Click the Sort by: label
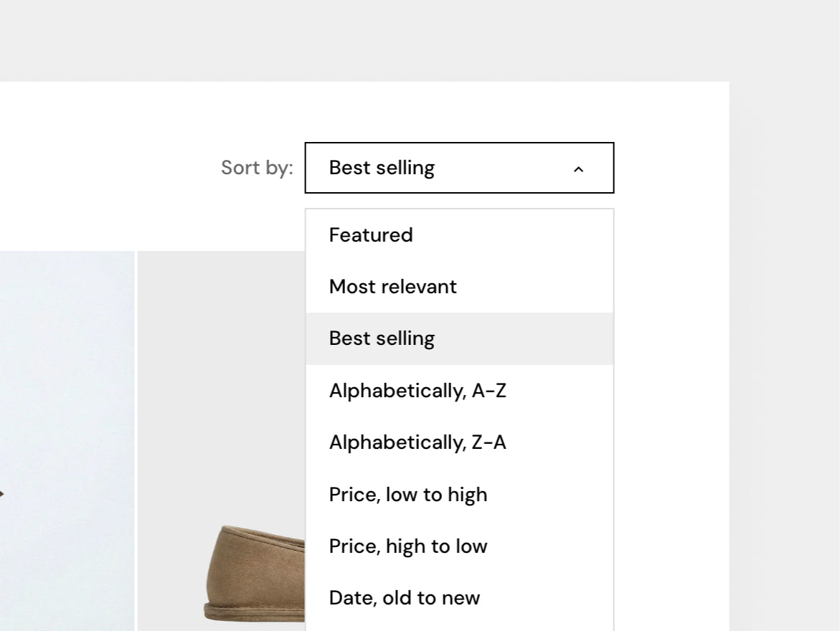Screen dimensions: 840x631 click(x=257, y=168)
